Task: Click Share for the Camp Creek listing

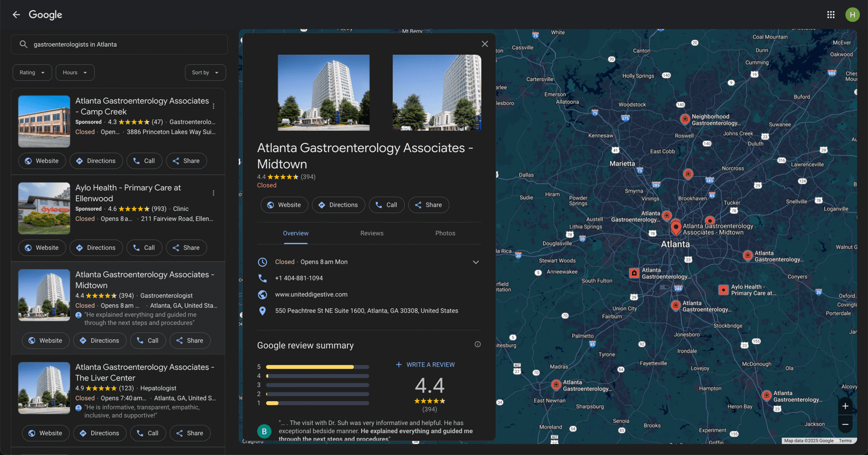Action: pos(186,161)
